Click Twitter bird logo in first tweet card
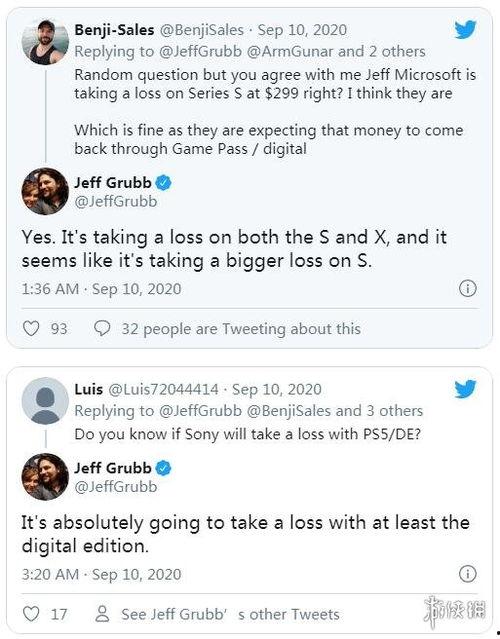 [465, 30]
